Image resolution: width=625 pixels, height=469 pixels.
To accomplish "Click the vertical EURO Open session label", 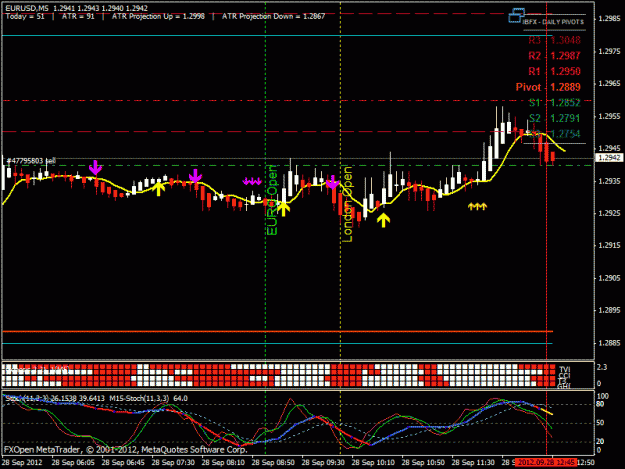I will click(x=272, y=200).
